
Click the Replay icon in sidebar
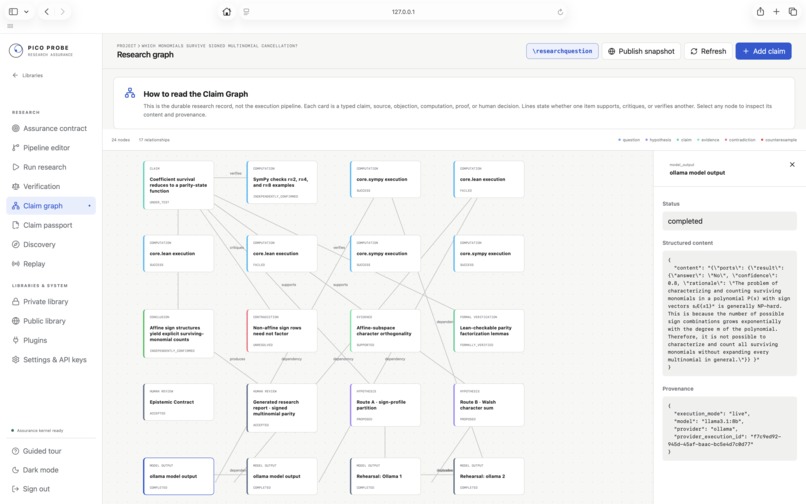[x=15, y=264]
